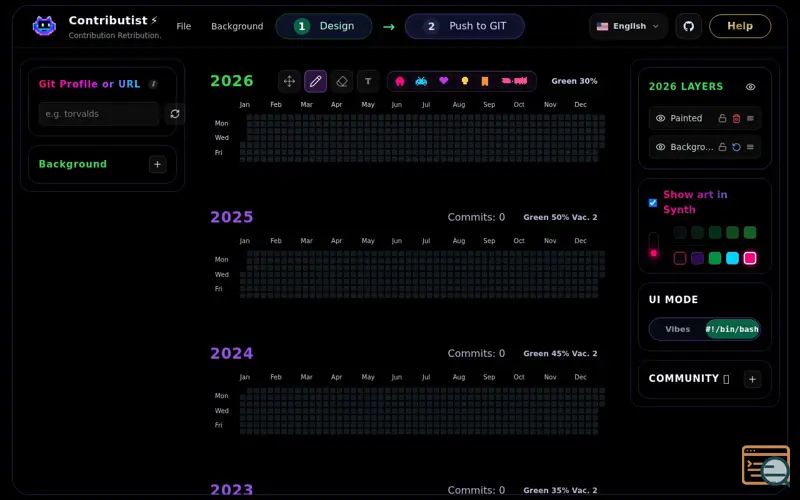Go to step 2 Push to GIT
800x500 pixels.
point(465,26)
